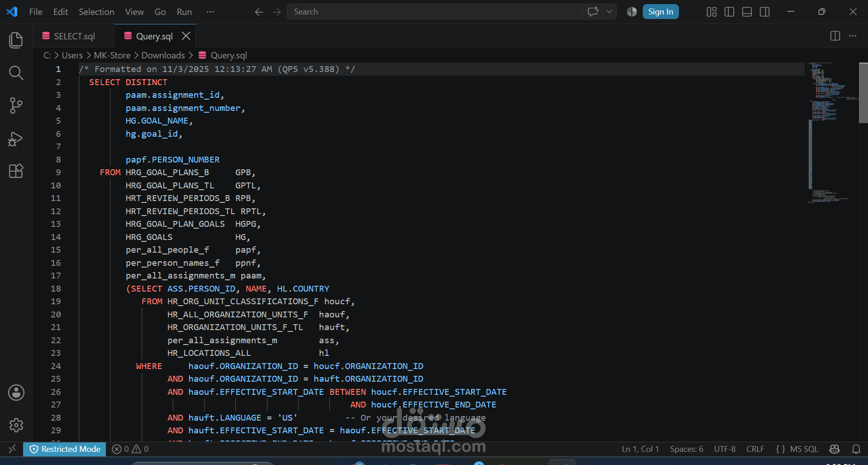
Task: Open the Accounts menu icon
Action: tap(16, 393)
